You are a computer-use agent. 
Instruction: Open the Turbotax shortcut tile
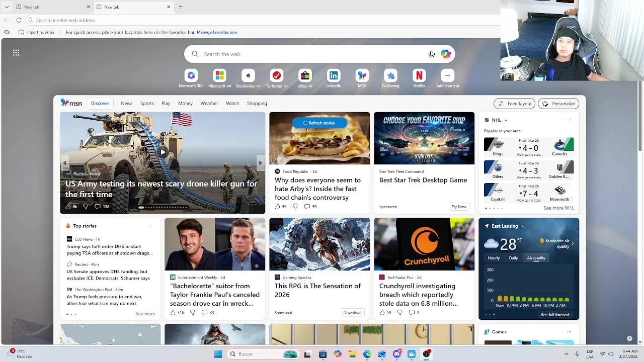[277, 75]
